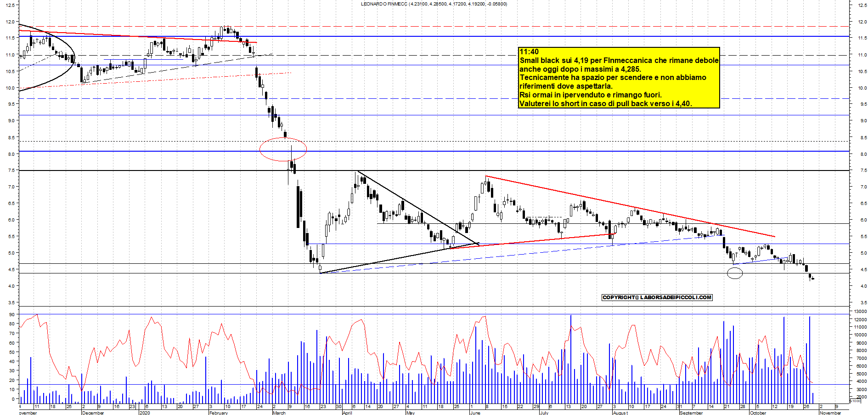The width and height of the screenshot is (868, 415).
Task: Click the "5000" volume scale label
Action: coord(861,374)
